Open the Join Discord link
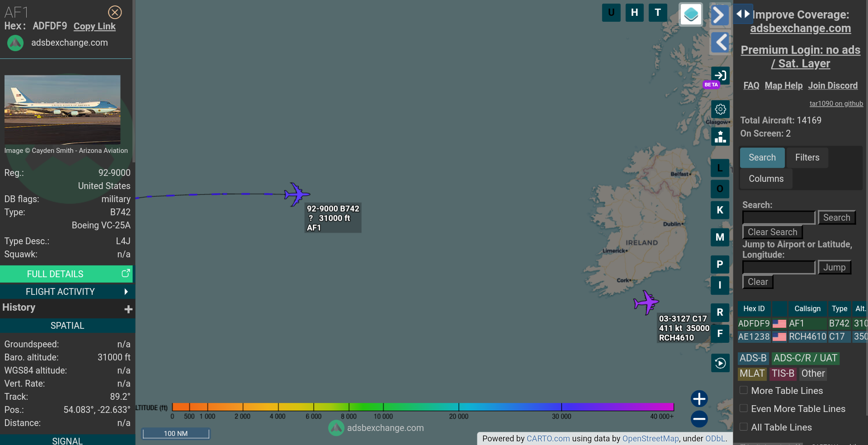The width and height of the screenshot is (868, 445). 833,85
